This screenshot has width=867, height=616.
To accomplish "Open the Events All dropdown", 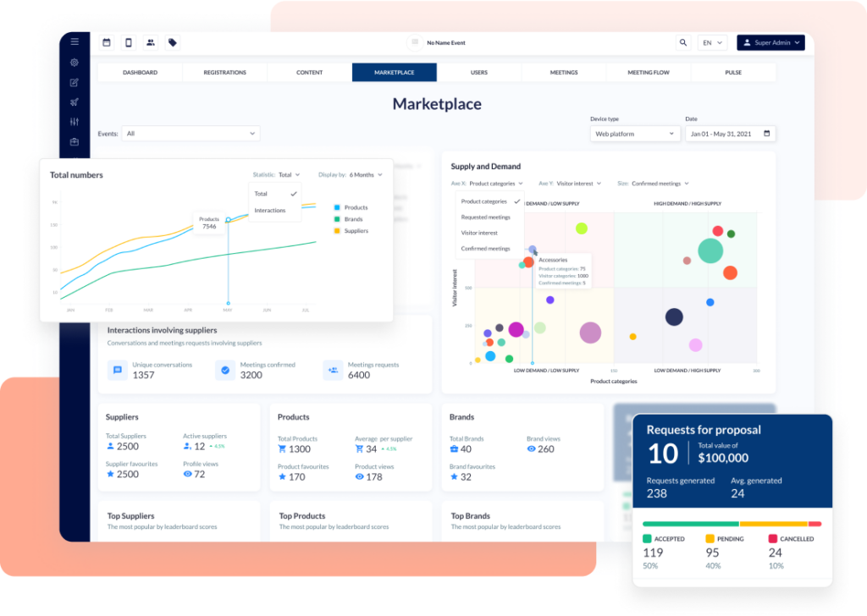I will tap(191, 133).
